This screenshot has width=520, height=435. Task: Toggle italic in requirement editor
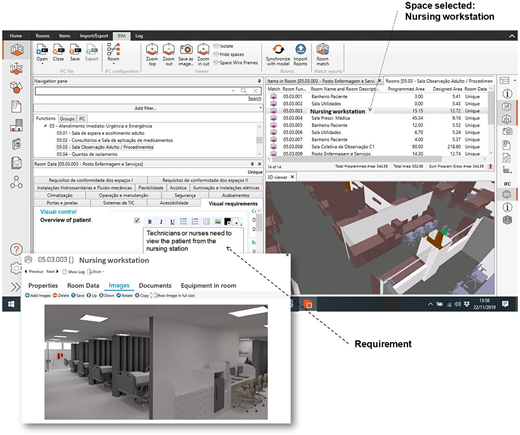tap(161, 222)
